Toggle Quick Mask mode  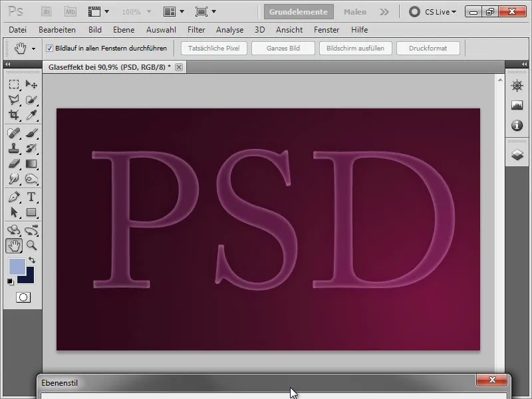click(x=23, y=297)
